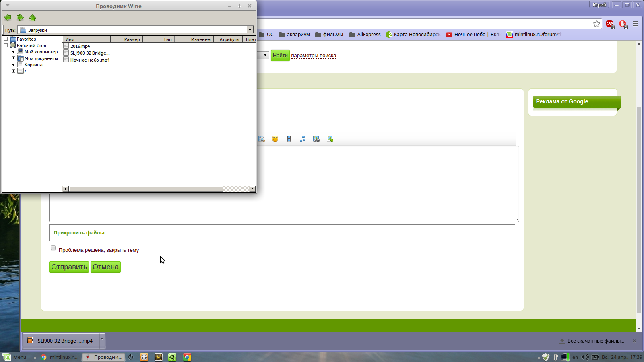This screenshot has height=362, width=644.
Task: Collapse the Рабочий стол tree node
Action: pos(6,45)
